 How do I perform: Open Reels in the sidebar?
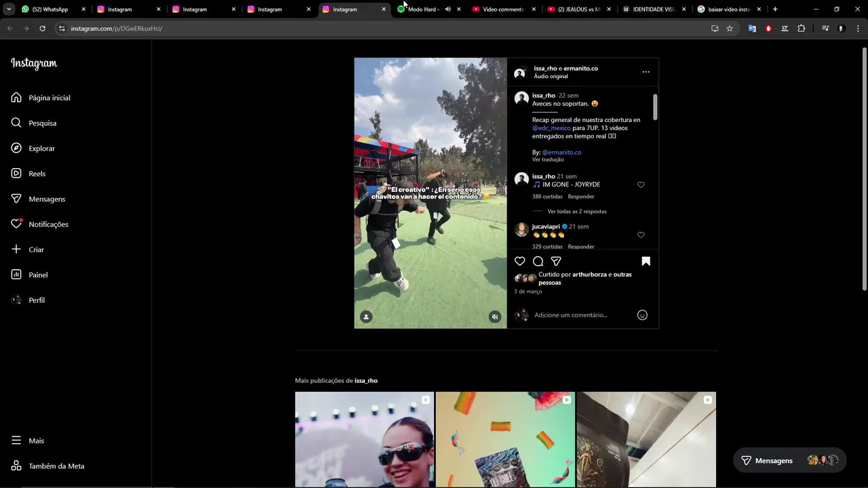[28, 174]
